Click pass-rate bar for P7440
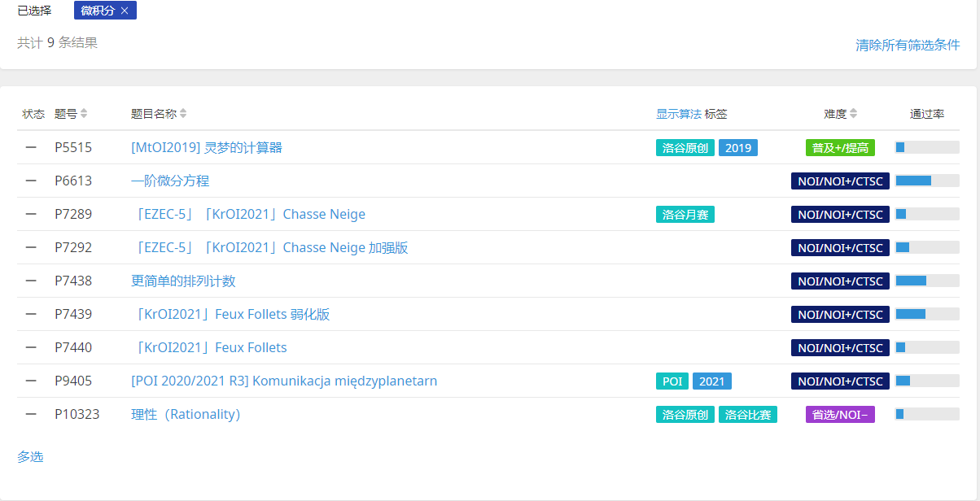Viewport: 980px width, 501px height. pos(927,347)
